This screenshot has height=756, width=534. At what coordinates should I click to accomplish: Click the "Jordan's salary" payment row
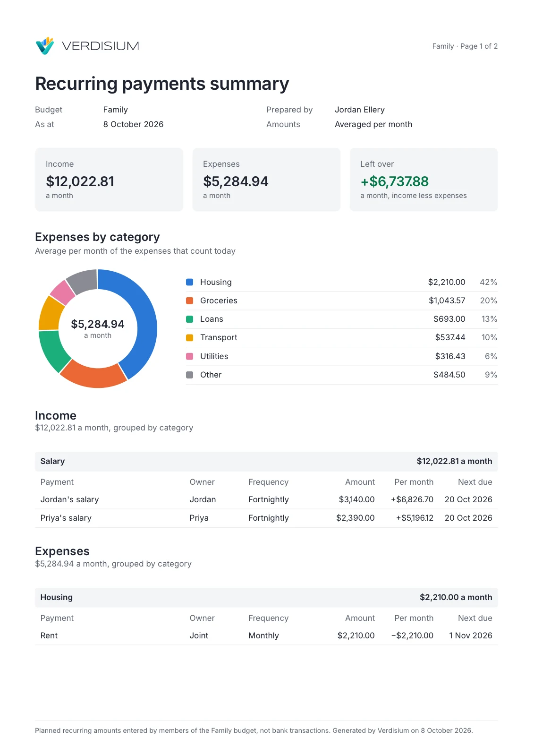(266, 499)
